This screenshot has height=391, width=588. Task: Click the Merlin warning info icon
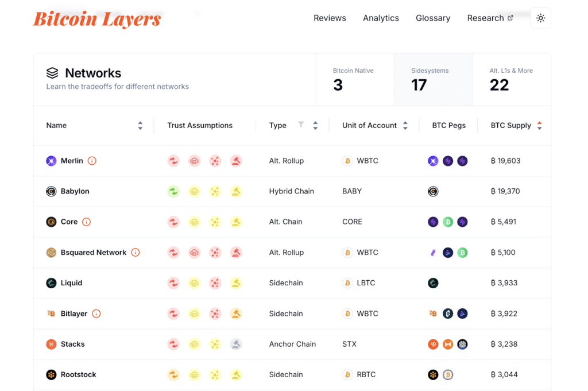click(92, 161)
